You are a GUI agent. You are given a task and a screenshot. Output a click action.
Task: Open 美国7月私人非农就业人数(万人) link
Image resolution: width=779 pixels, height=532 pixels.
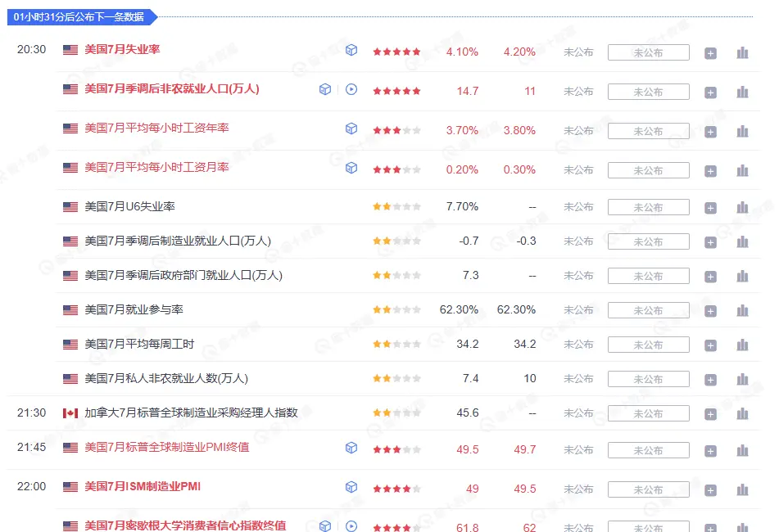[x=166, y=378]
